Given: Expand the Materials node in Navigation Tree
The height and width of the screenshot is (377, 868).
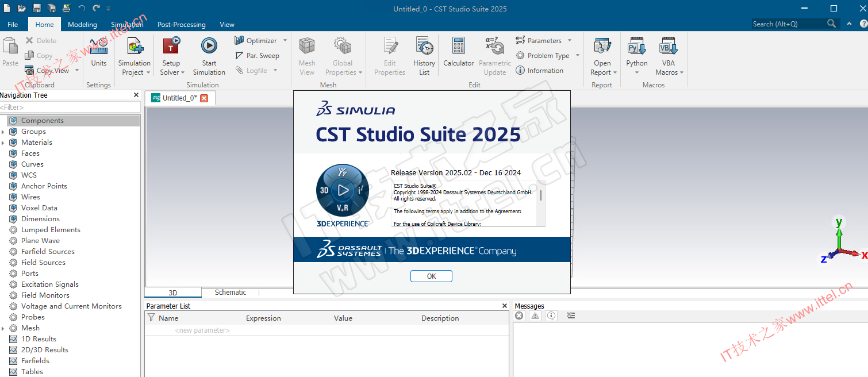Looking at the screenshot, I should point(3,143).
